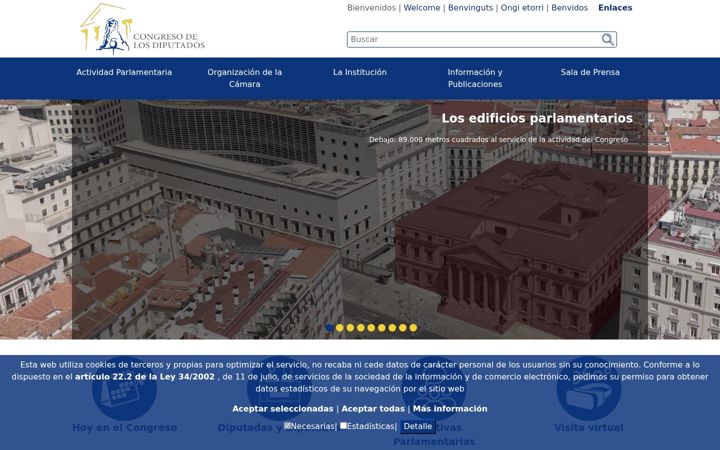720x450 pixels.
Task: Select Bienvenidos language link
Action: (371, 8)
